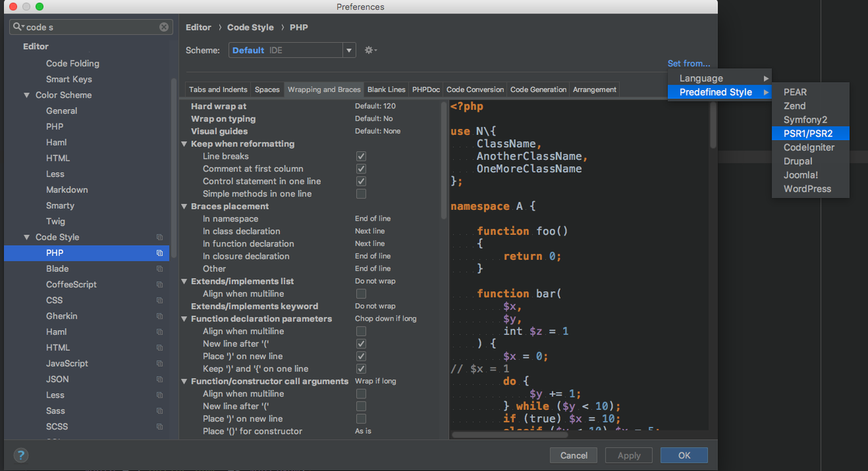Viewport: 868px width, 471px height.
Task: Uncheck the Line breaks checkbox
Action: (x=361, y=157)
